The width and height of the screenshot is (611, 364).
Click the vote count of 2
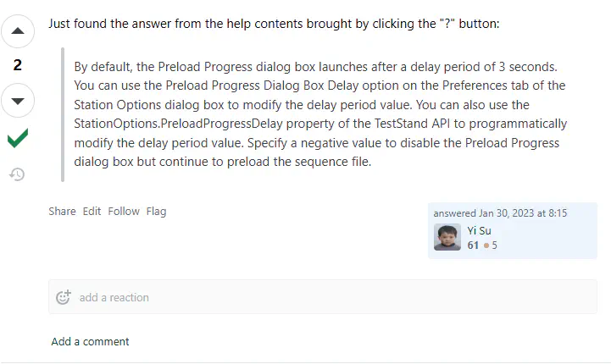[18, 66]
